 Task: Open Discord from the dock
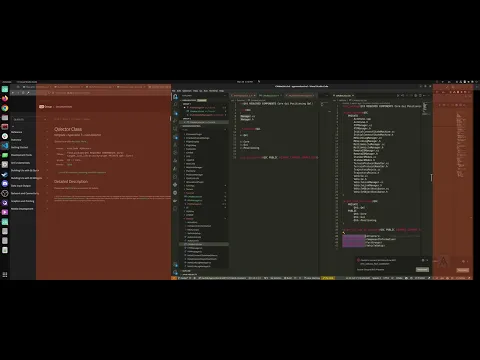[x=5, y=184]
